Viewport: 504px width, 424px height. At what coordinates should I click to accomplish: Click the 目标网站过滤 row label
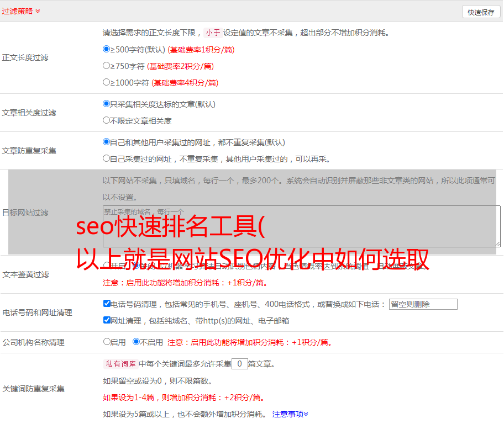pyautogui.click(x=25, y=213)
